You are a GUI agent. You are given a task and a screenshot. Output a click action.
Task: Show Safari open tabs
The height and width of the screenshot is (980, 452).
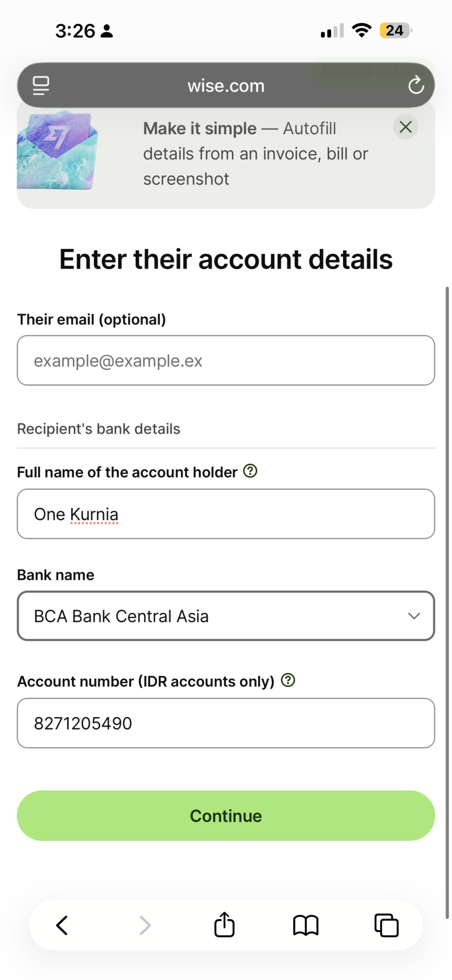pos(386,926)
